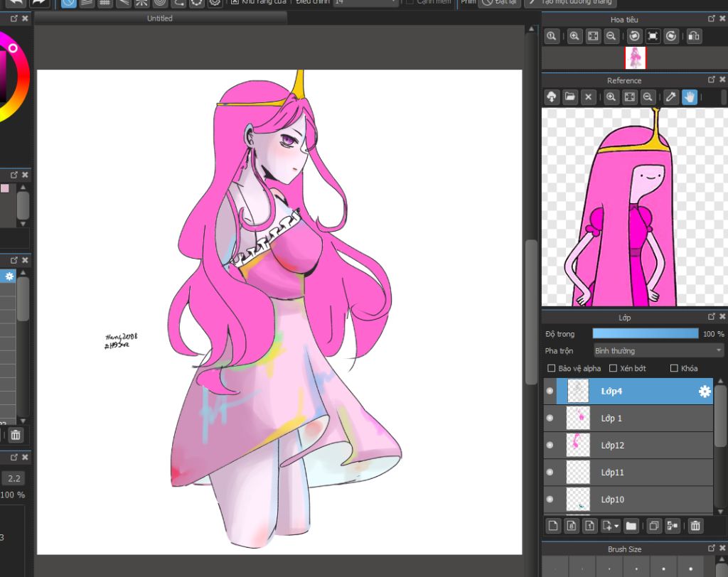
Task: Select the circle snap guide
Action: click(160, 2)
